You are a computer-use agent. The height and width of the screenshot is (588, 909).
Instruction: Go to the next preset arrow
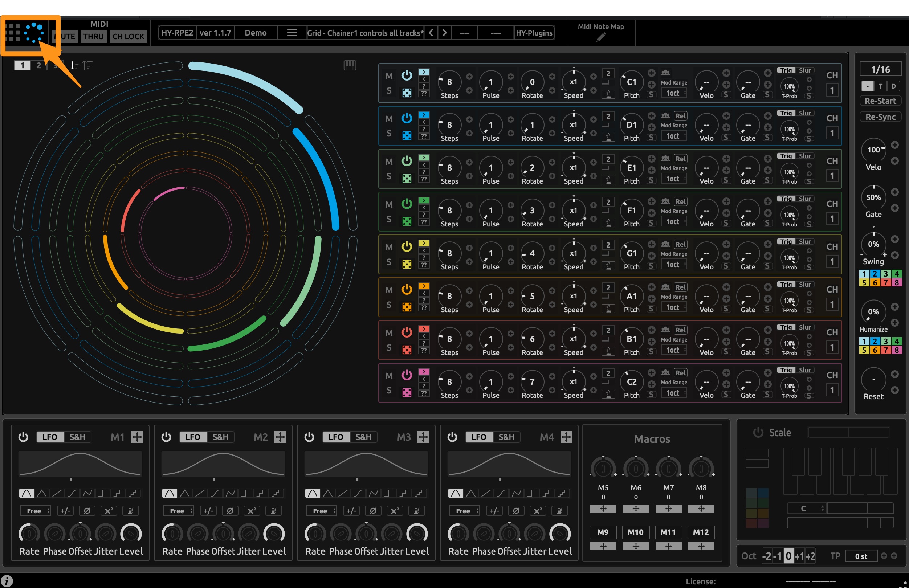(x=444, y=33)
